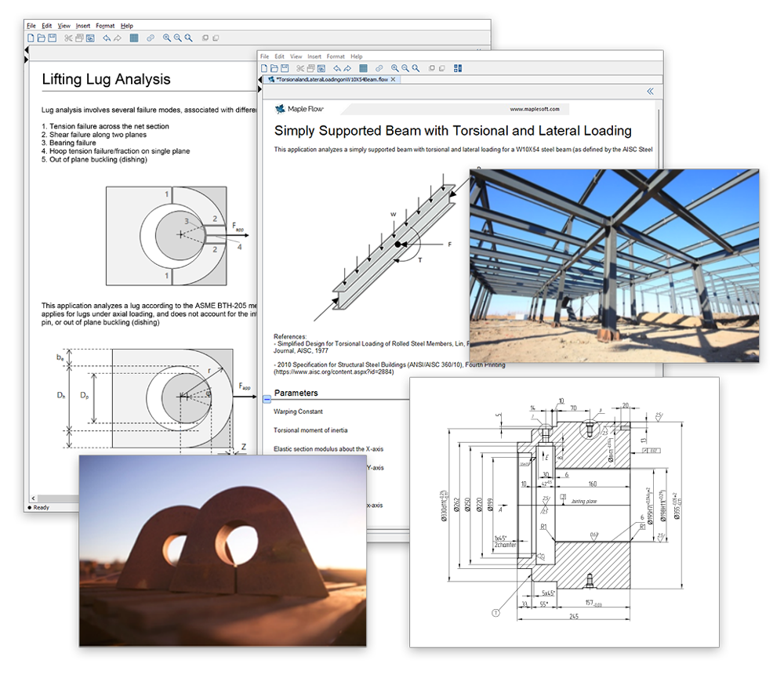Click the New document icon in back window
Screen dimensions: 784x678
(x=31, y=38)
